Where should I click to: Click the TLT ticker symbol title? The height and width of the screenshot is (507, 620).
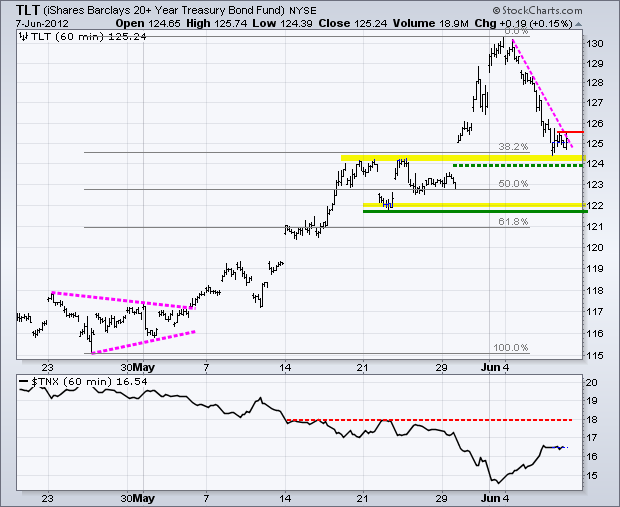click(x=28, y=9)
